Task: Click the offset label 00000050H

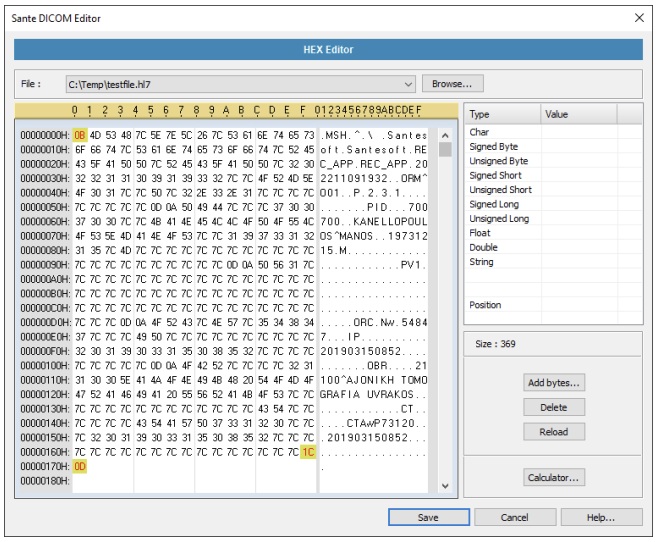Action: pos(45,207)
